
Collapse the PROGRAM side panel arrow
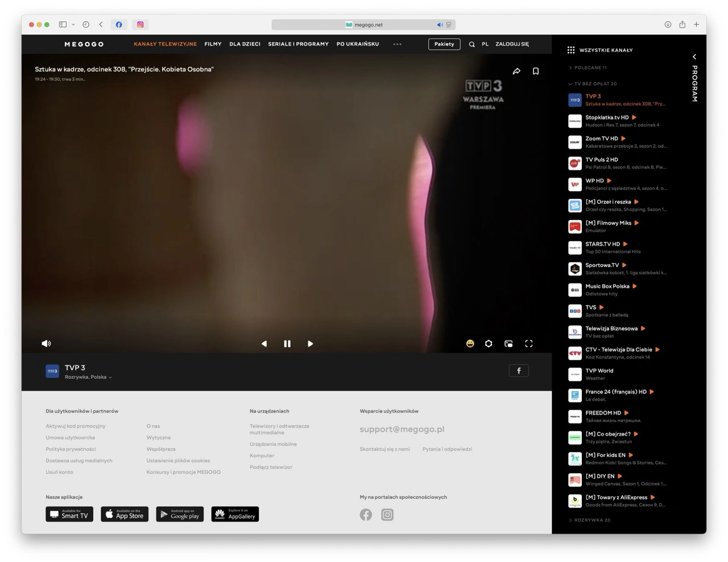(x=694, y=57)
